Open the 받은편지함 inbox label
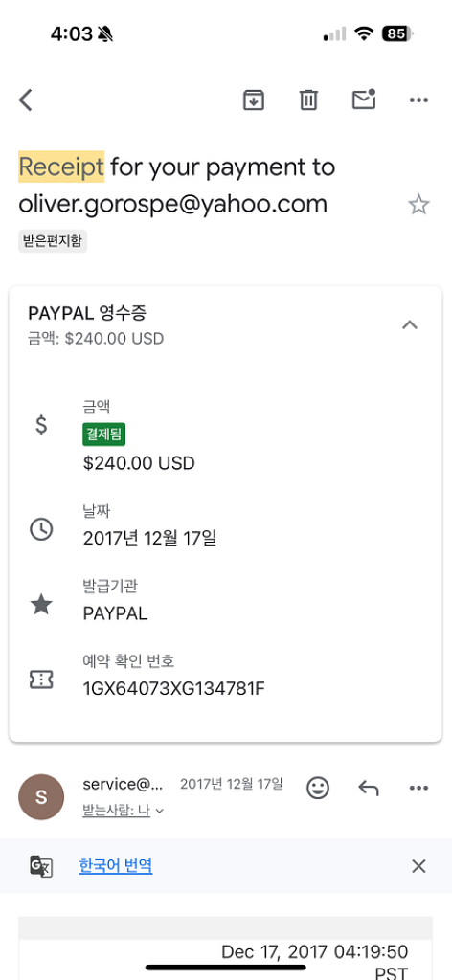 [x=53, y=240]
